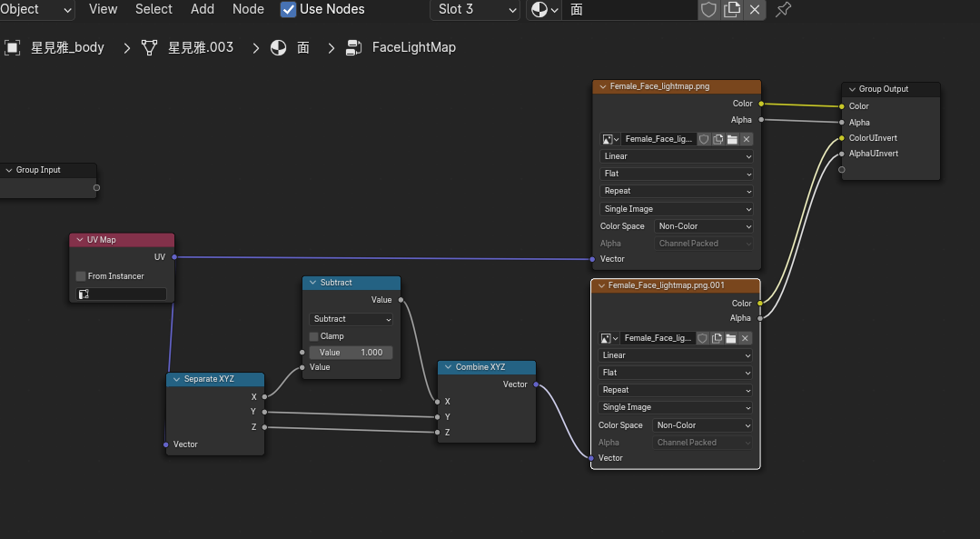
Task: Open the Add menu
Action: click(x=203, y=9)
